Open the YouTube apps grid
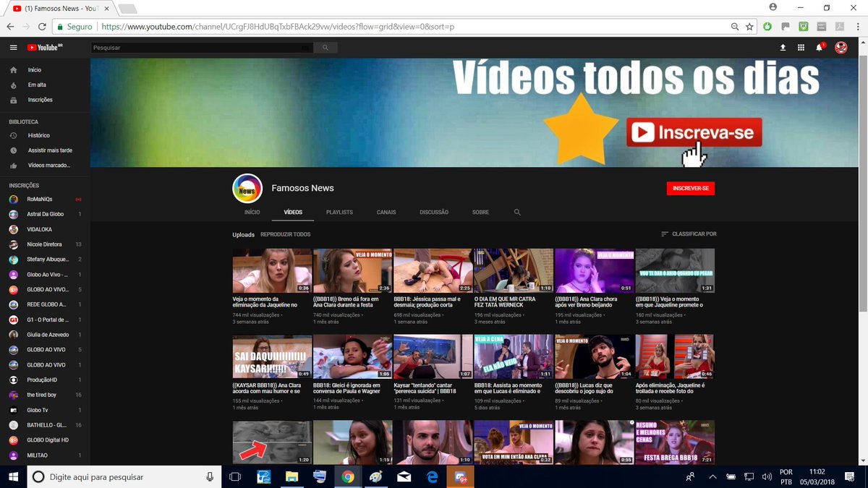The height and width of the screenshot is (488, 868). [801, 48]
